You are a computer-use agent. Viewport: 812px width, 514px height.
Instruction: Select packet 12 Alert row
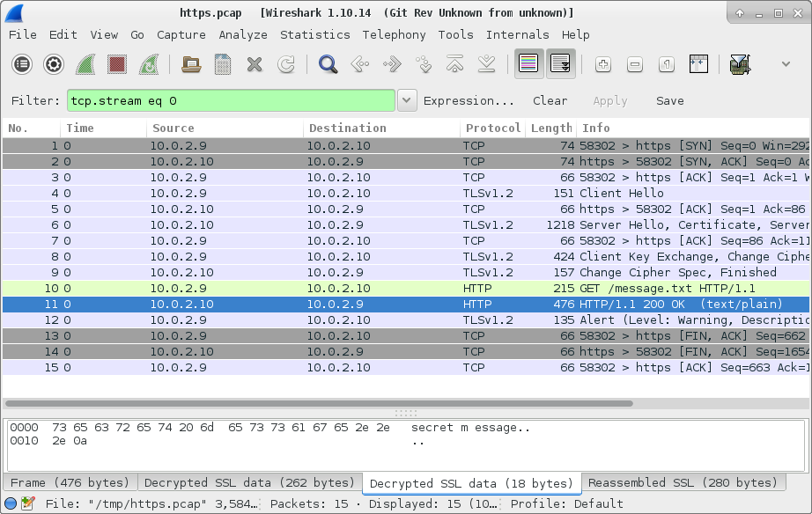pyautogui.click(x=406, y=319)
